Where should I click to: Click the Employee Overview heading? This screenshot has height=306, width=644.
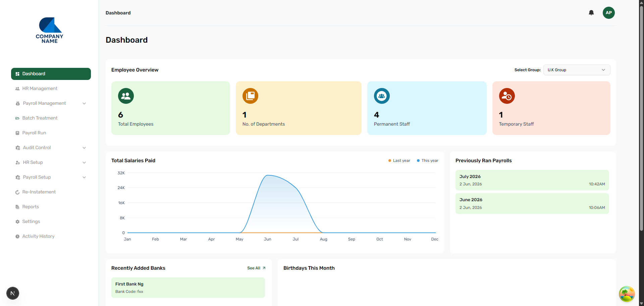click(x=135, y=70)
